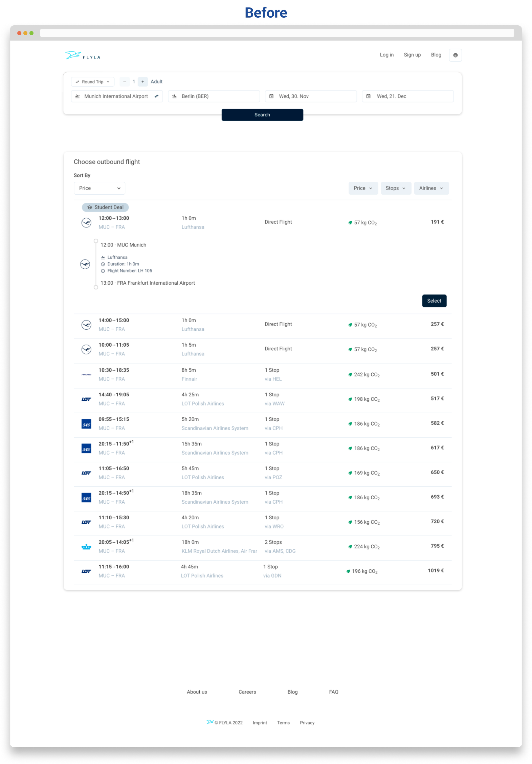The width and height of the screenshot is (532, 764).
Task: Click the return date calendar icon
Action: pos(368,96)
